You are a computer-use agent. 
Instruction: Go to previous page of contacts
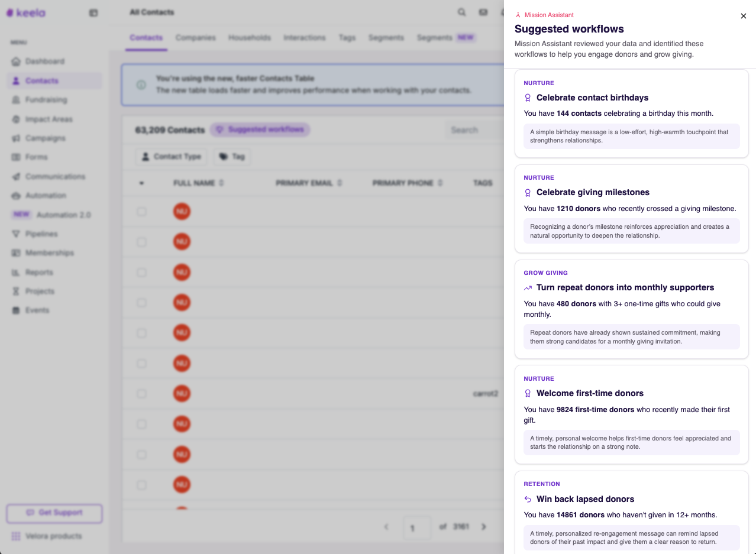[x=386, y=527]
